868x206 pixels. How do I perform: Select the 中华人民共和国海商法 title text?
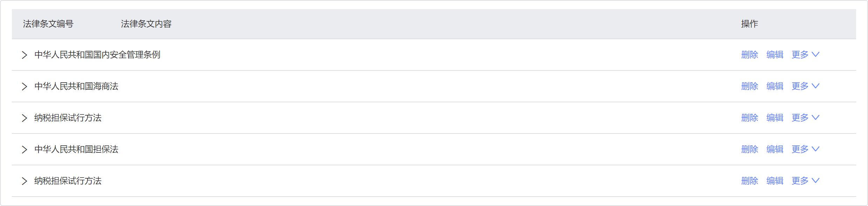[x=76, y=86]
